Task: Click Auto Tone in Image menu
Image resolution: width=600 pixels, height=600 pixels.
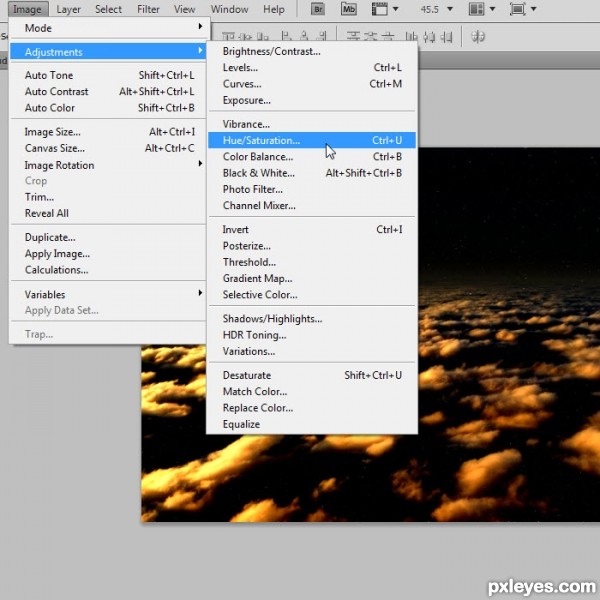Action: click(108, 75)
